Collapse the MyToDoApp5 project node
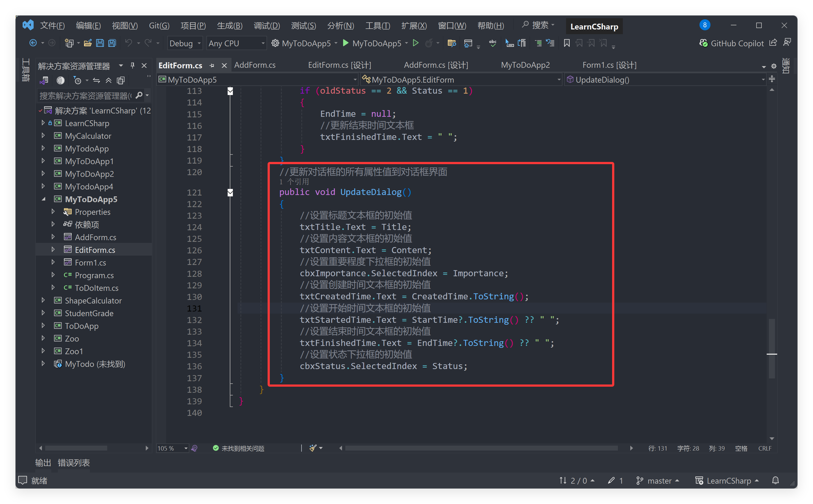Screen dimensions: 813x504 (44, 199)
